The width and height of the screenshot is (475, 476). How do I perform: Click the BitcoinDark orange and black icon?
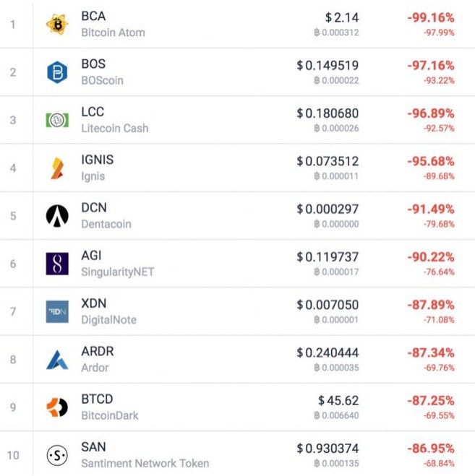click(x=57, y=407)
